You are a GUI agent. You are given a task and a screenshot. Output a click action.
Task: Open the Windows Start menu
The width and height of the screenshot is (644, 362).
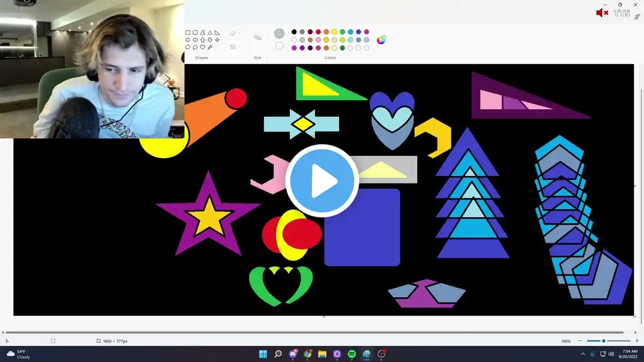[x=263, y=354]
